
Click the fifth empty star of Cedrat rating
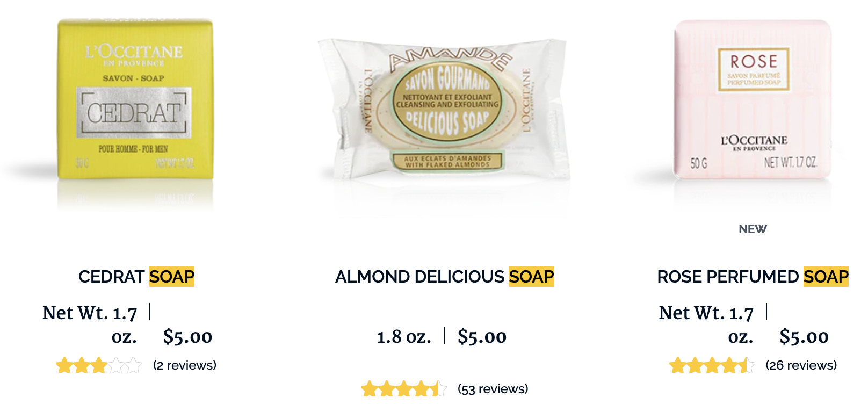coord(133,365)
